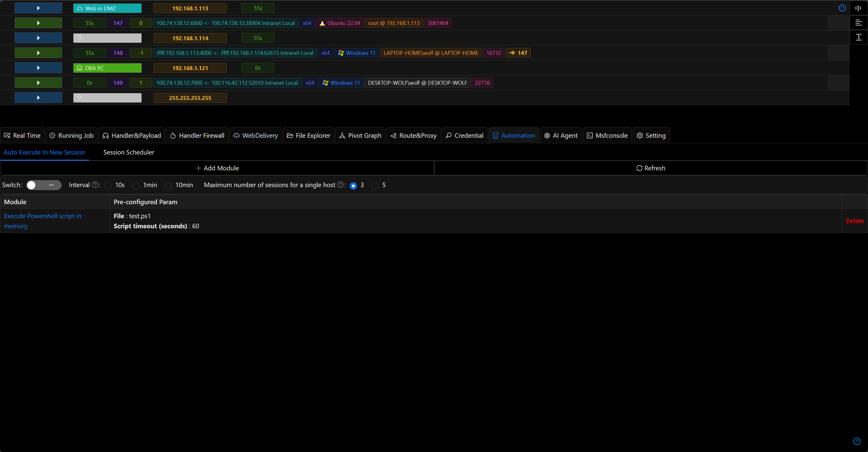868x452 pixels.
Task: Click the help icon at top right
Action: tap(842, 8)
